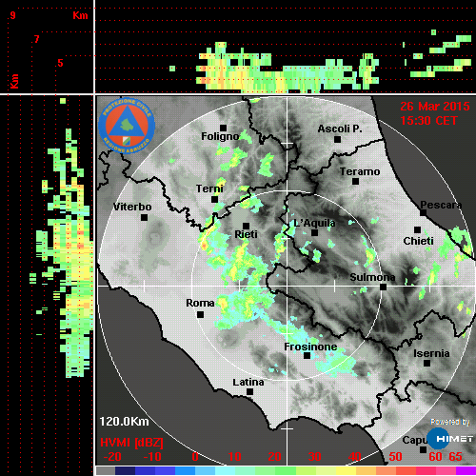Click the 7 km height axis label

37,39
